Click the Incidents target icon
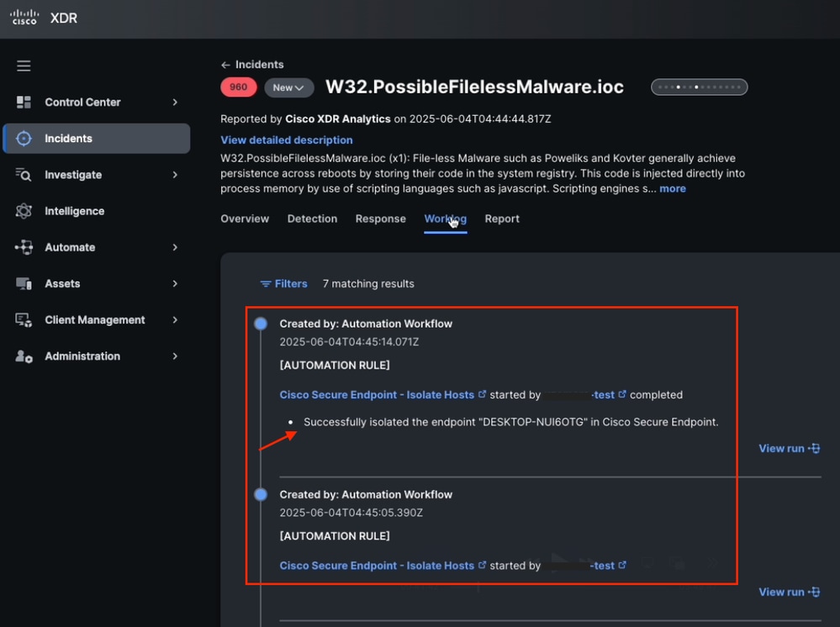840x627 pixels. click(x=24, y=139)
